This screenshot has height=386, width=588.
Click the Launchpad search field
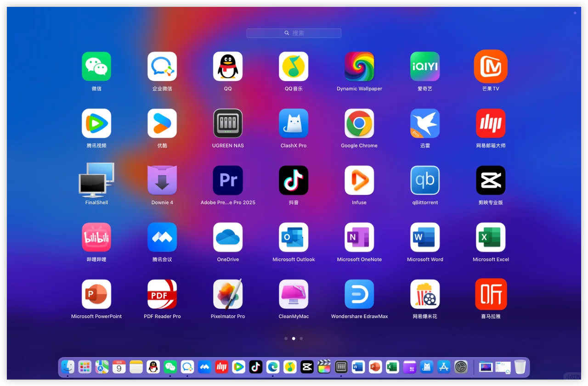(294, 33)
